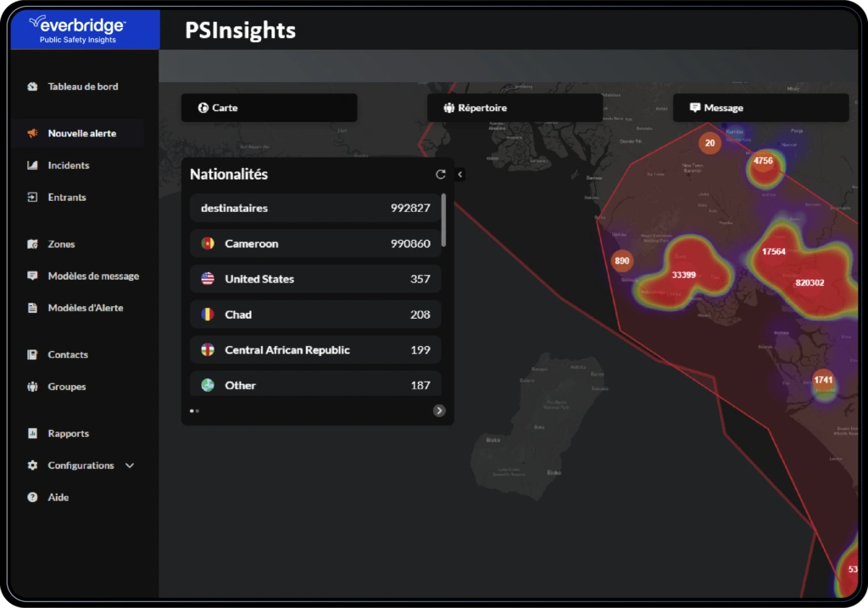This screenshot has height=608, width=868.
Task: Click the Central African Republic flag icon
Action: click(x=208, y=349)
